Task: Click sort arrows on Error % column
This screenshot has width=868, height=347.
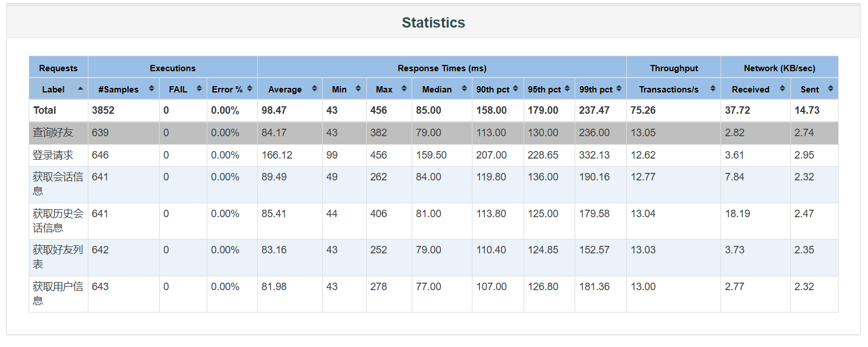Action: (x=250, y=88)
